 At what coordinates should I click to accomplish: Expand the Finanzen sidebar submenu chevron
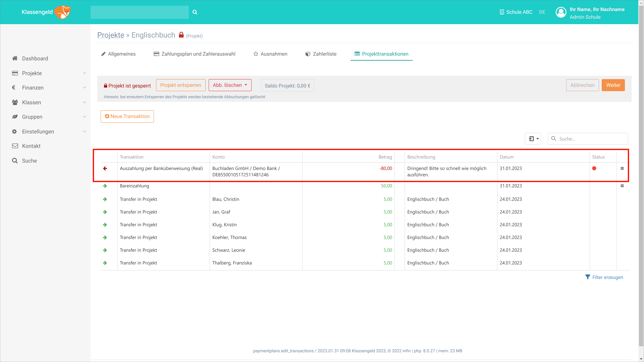point(84,88)
